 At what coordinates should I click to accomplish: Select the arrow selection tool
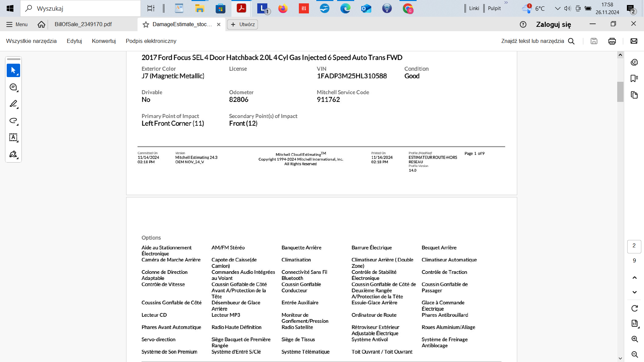pyautogui.click(x=13, y=70)
